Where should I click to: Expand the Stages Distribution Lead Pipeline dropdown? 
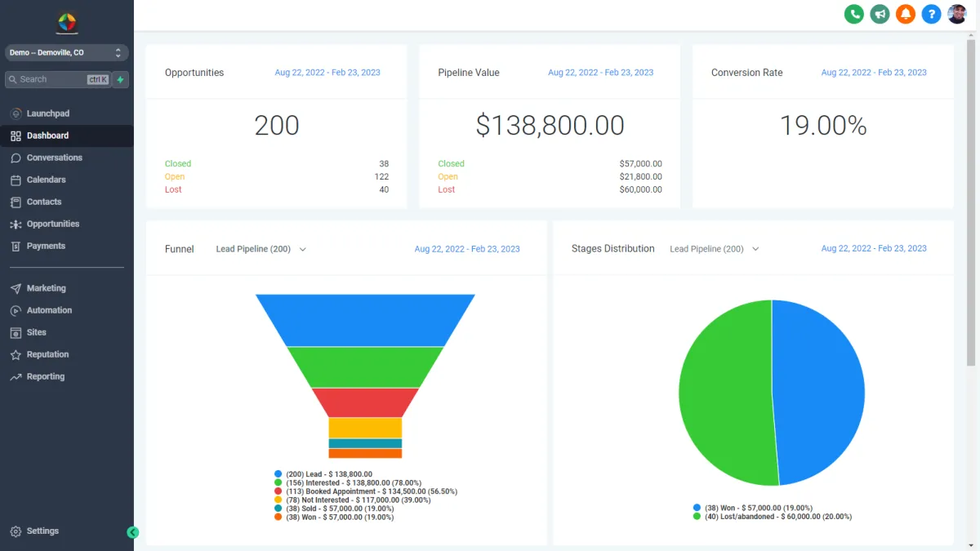(x=715, y=249)
